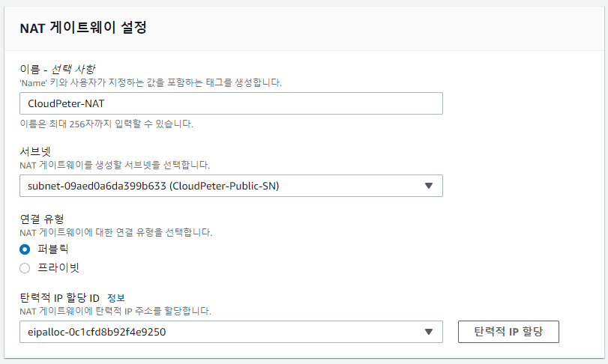608x364 pixels.
Task: Click the 256자 name length hint text
Action: [x=106, y=124]
